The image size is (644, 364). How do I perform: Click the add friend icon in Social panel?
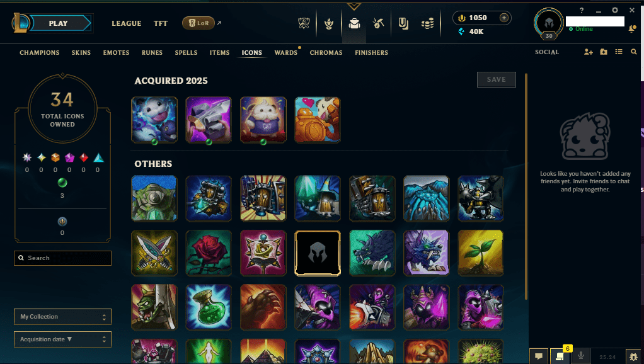pos(588,52)
